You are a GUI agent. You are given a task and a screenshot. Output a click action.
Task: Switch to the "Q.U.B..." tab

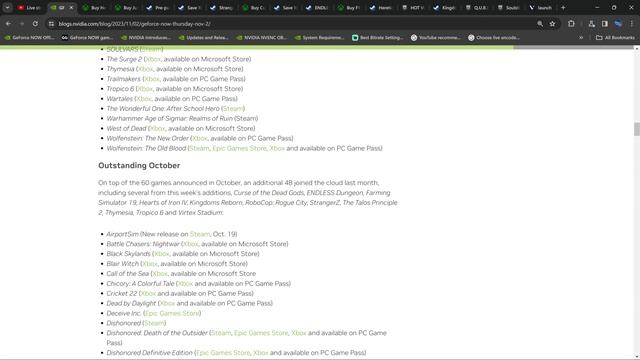[477, 7]
